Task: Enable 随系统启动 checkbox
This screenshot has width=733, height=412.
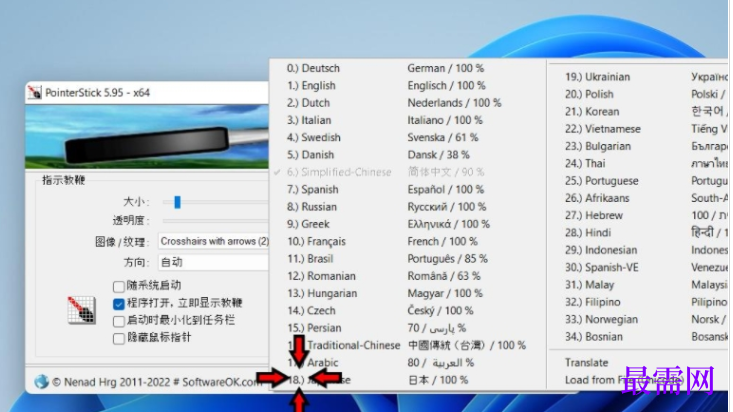Action: pyautogui.click(x=119, y=286)
